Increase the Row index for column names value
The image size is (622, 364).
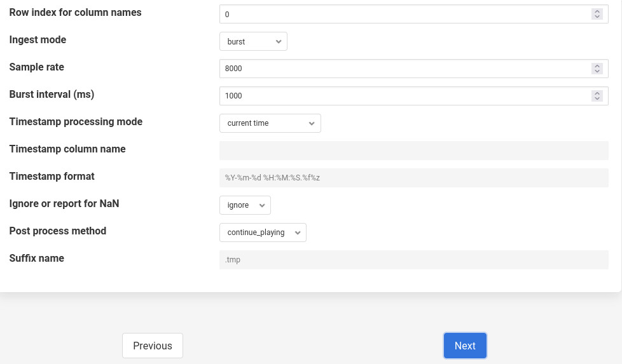(x=597, y=11)
